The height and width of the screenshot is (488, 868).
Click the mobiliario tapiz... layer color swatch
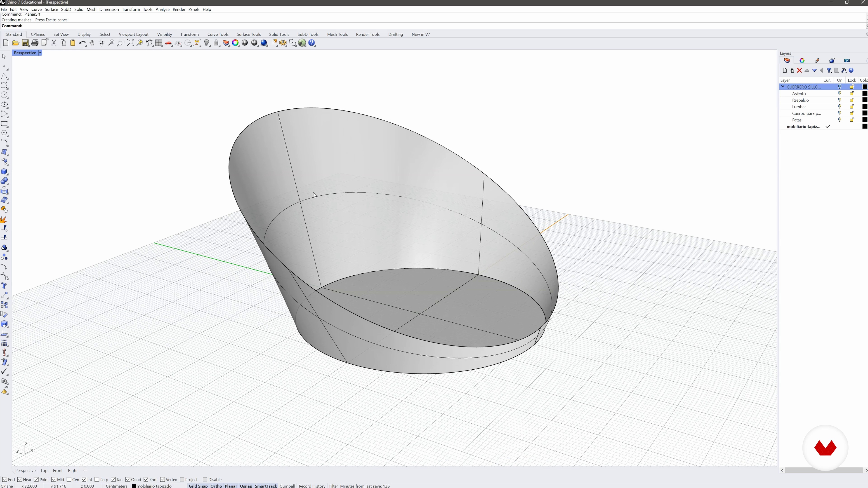pos(865,126)
